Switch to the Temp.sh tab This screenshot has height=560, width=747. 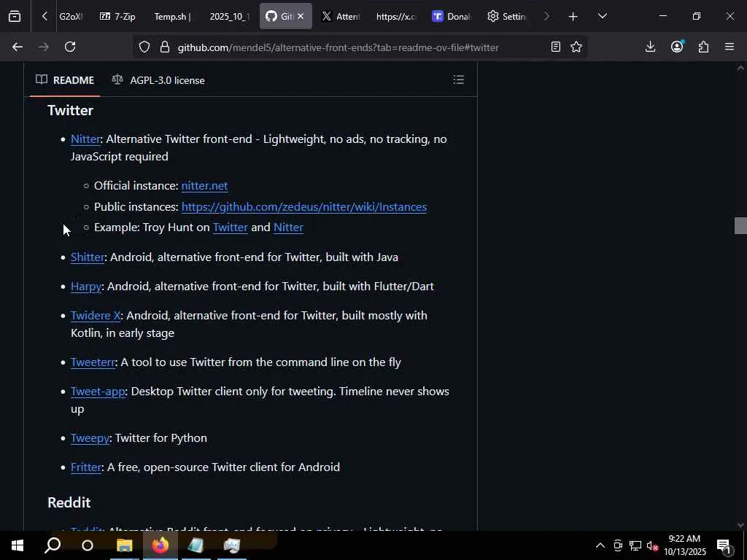(172, 17)
